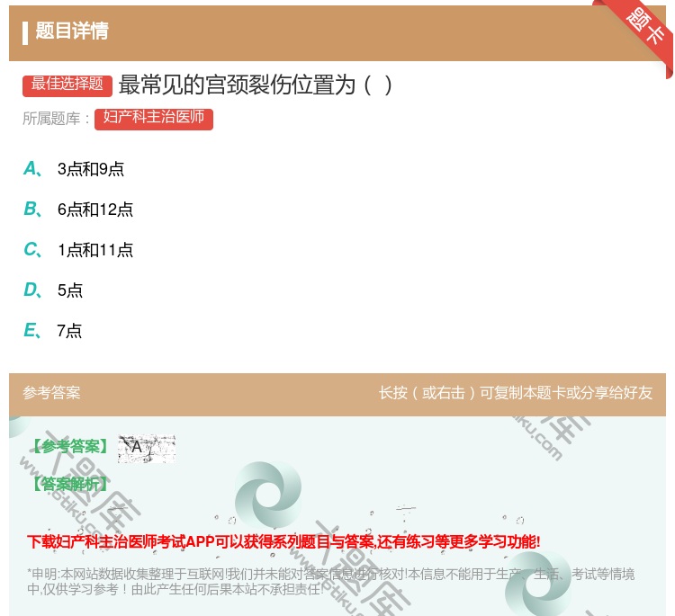Click the 【参考答案】 green label

tap(70, 447)
